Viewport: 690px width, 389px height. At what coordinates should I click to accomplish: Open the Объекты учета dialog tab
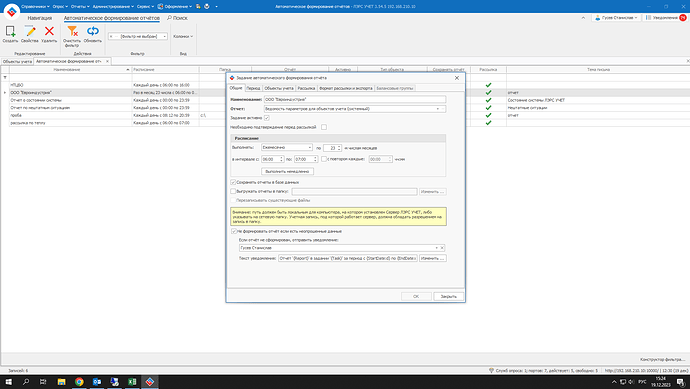[279, 88]
